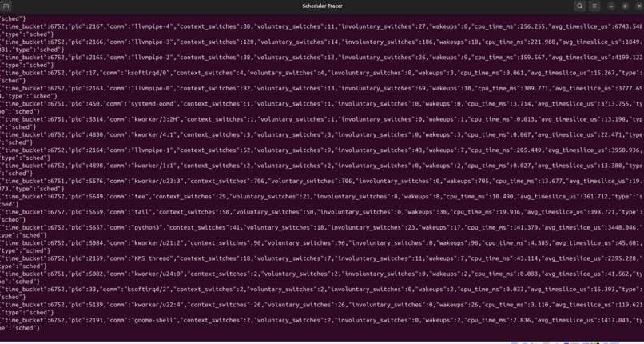Viewport: 644px width, 344px height.
Task: Click the "python3" process name
Action: [x=147, y=228]
